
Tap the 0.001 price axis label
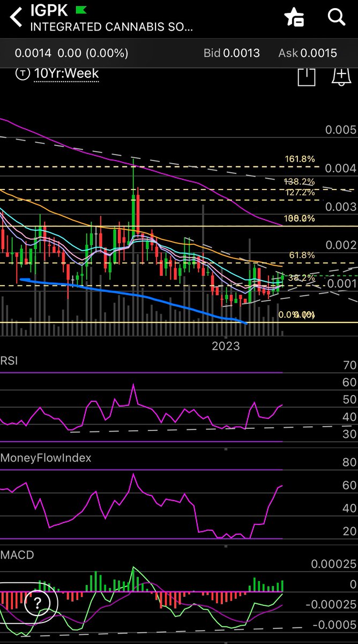pos(341,283)
